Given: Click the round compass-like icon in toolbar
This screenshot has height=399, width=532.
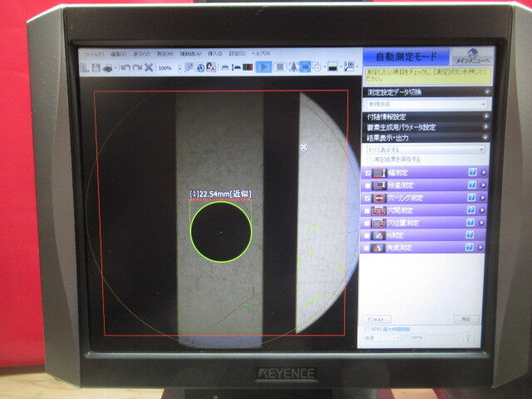Looking at the screenshot, I should pos(200,67).
